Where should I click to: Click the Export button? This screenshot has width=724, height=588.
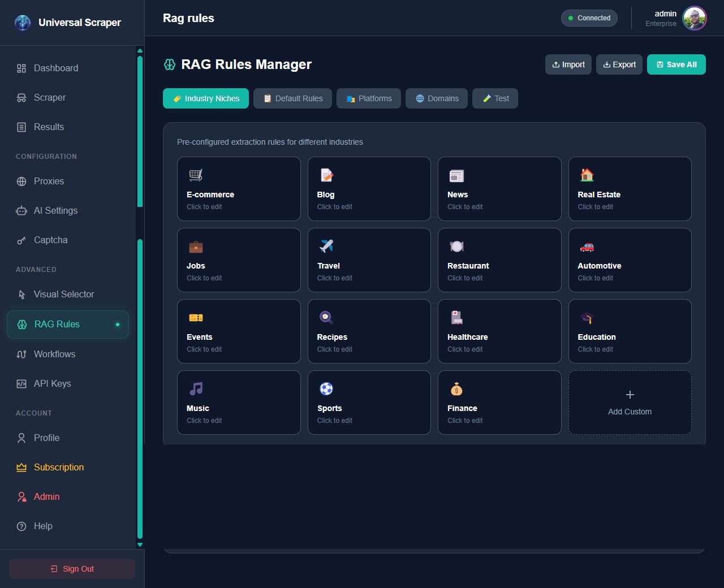(x=619, y=64)
